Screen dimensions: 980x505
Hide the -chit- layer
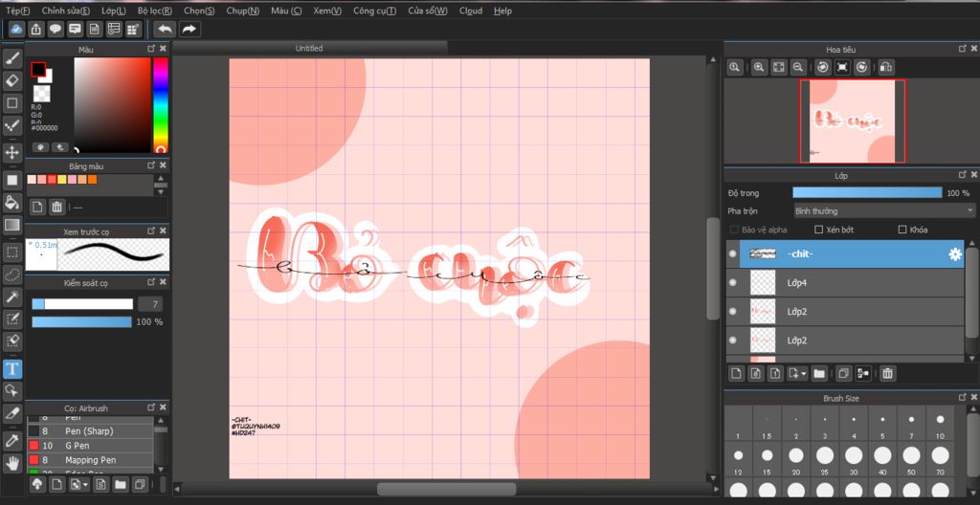(x=732, y=254)
